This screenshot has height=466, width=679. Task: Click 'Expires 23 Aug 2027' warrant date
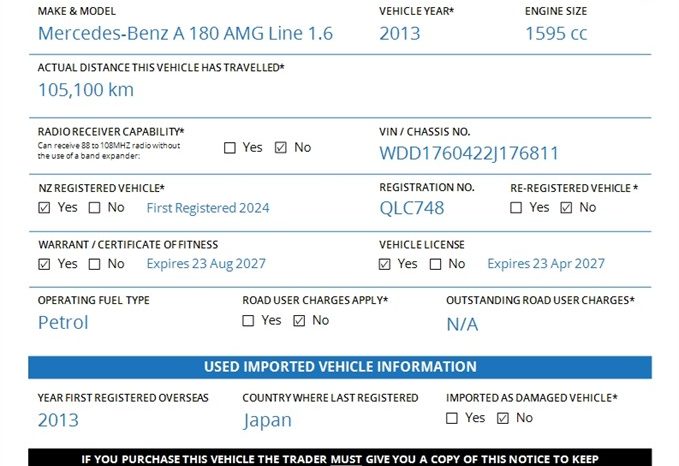(x=206, y=264)
